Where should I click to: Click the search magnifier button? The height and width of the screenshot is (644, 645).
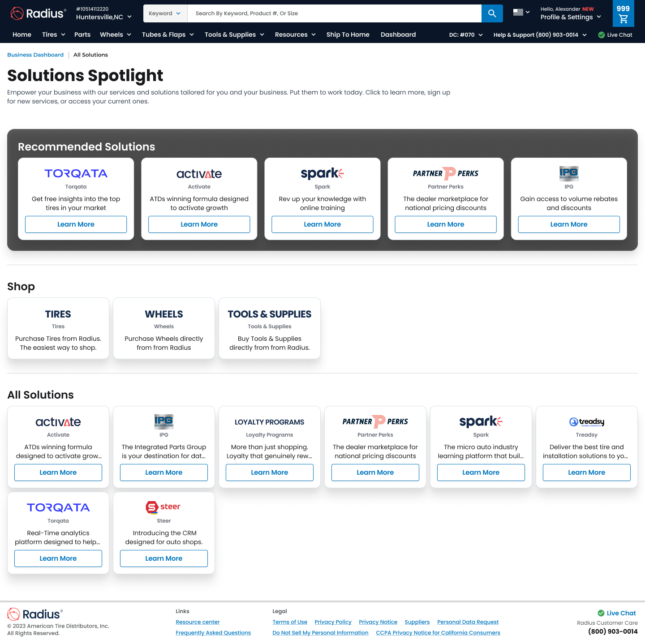492,13
